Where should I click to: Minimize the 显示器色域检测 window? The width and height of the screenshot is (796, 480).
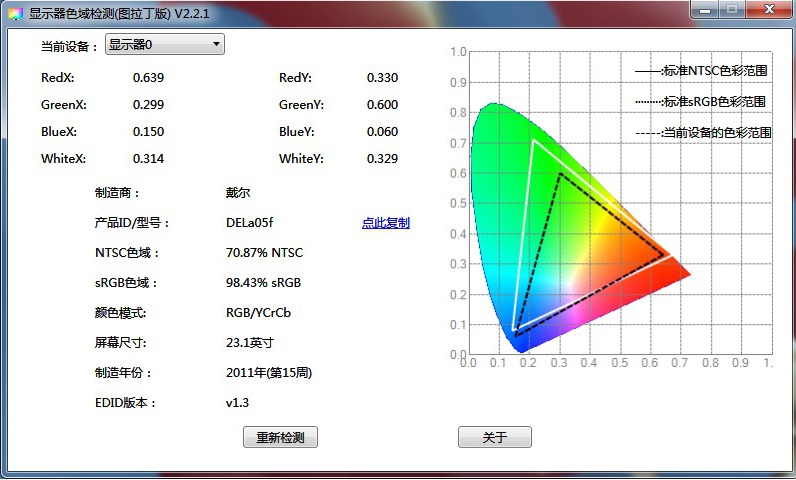click(x=707, y=9)
